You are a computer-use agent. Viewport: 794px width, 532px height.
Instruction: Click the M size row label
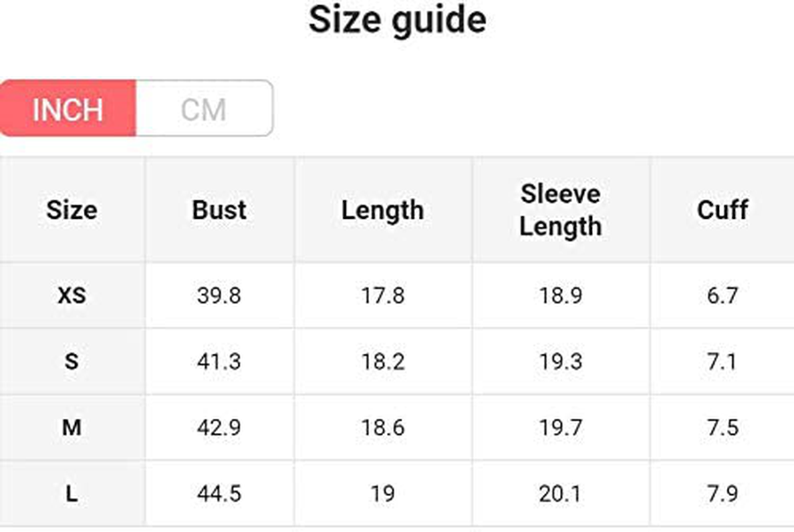tap(72, 427)
